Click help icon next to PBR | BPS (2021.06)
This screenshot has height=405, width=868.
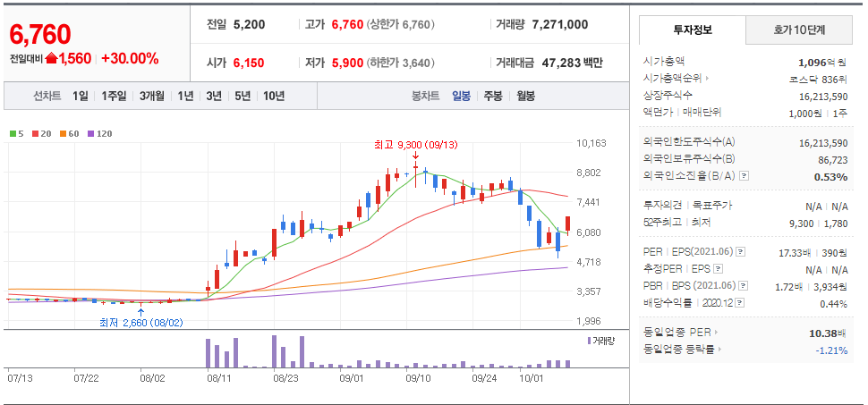point(744,286)
